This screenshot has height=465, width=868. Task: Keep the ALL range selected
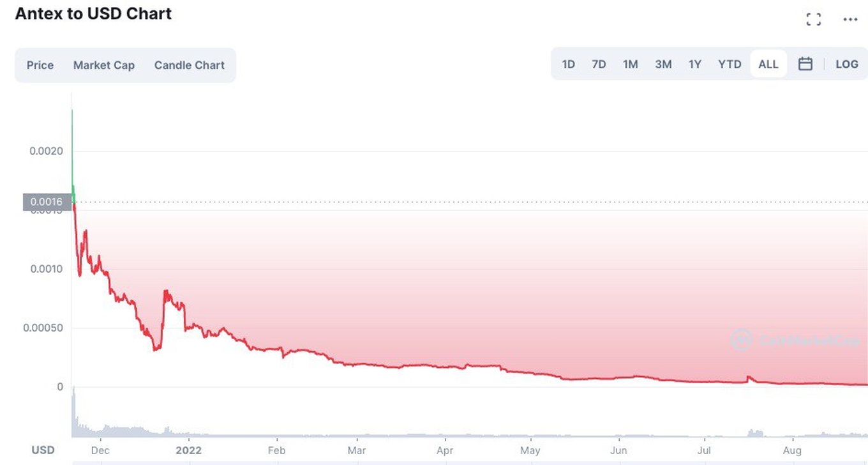(768, 64)
